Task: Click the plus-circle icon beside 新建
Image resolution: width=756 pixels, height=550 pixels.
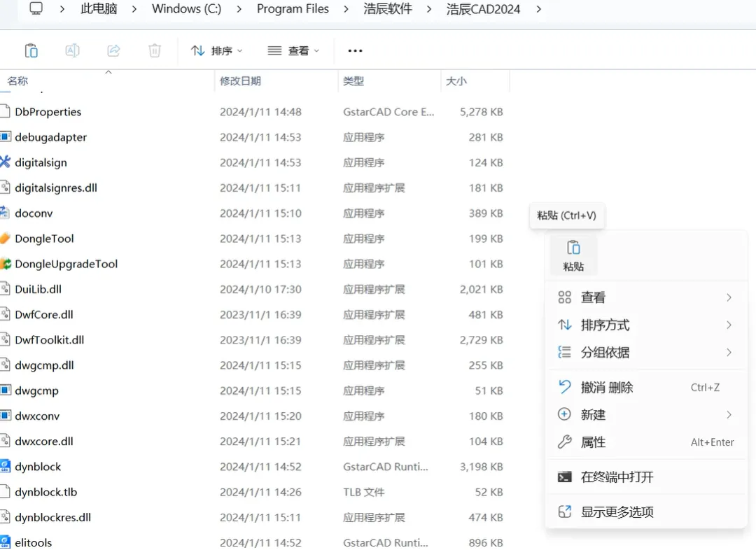Action: pyautogui.click(x=564, y=414)
